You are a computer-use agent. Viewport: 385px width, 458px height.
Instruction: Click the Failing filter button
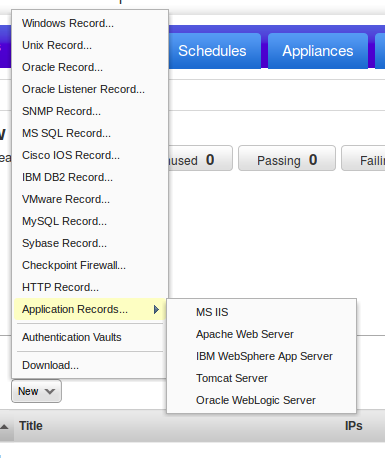[363, 158]
